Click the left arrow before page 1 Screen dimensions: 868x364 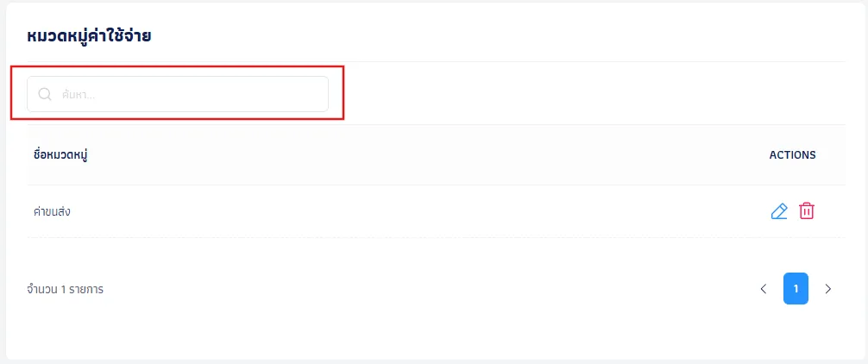(764, 289)
